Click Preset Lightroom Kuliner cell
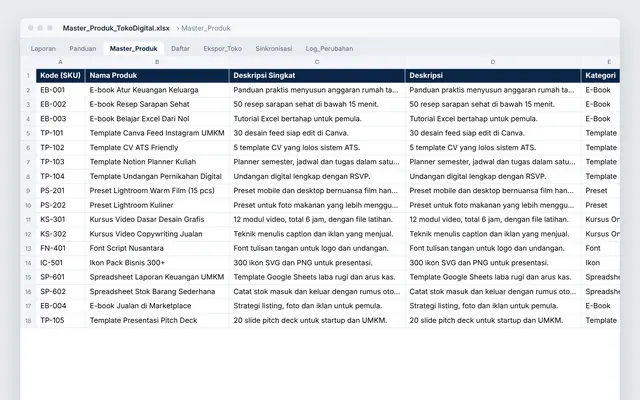 157,205
